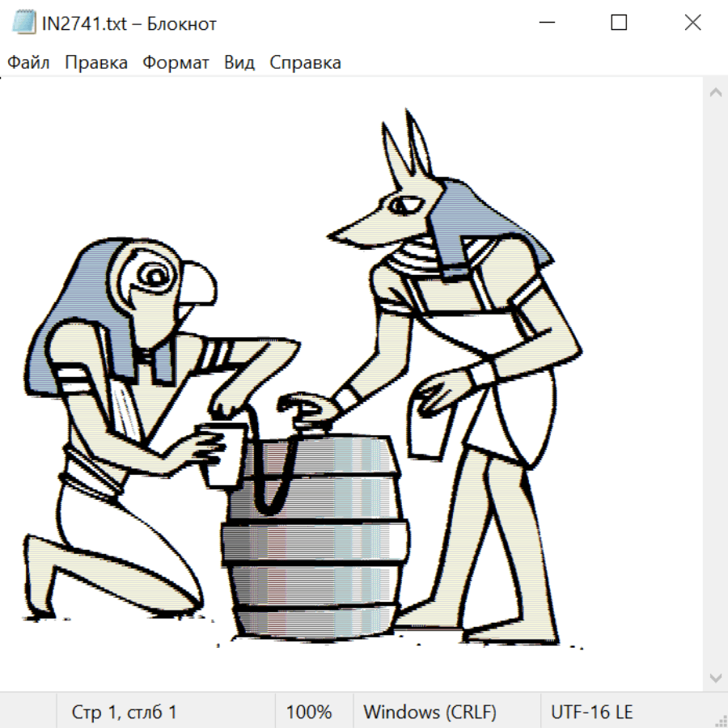This screenshot has width=728, height=728.
Task: Click the scroll down arrow on the vertical scrollbar
Action: (x=715, y=677)
